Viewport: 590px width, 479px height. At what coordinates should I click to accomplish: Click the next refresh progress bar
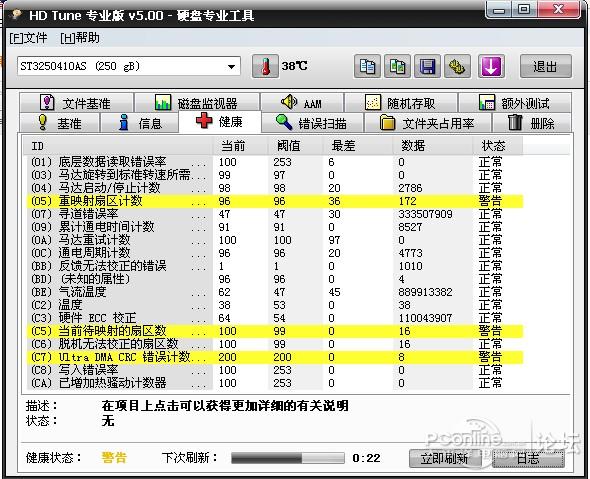pos(288,458)
